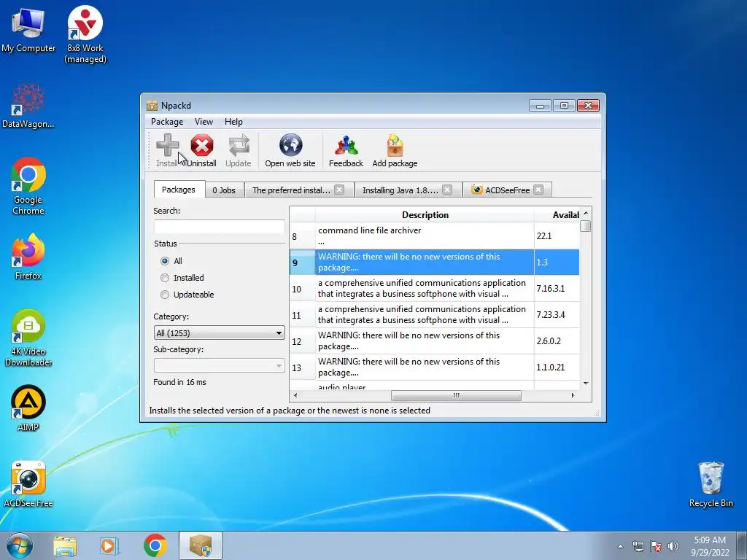Open the Sub-category dropdown
747x560 pixels.
click(x=219, y=366)
